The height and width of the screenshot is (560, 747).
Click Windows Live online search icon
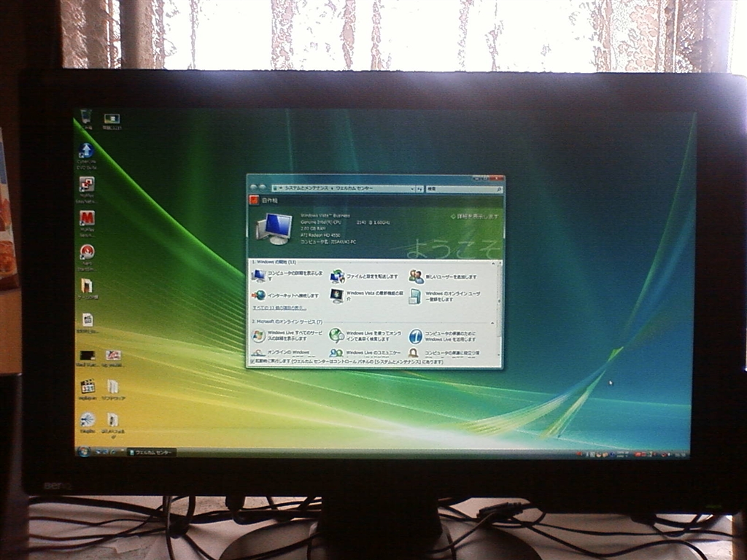pos(337,335)
